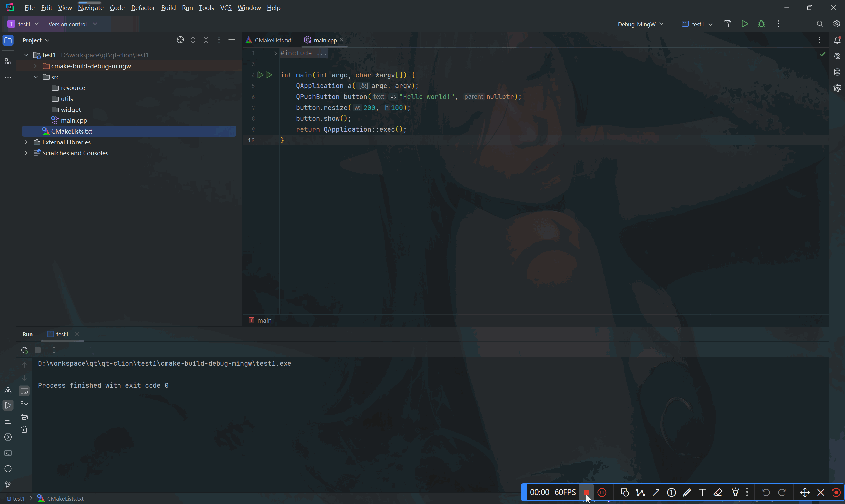Screen dimensions: 845x504
Task: Start debugging with the bug icon
Action: [761, 24]
